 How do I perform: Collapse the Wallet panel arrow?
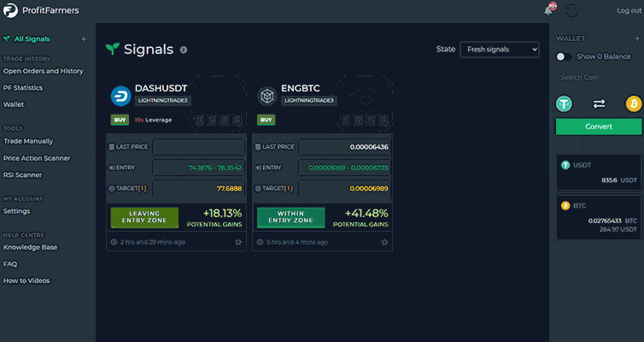click(x=636, y=38)
